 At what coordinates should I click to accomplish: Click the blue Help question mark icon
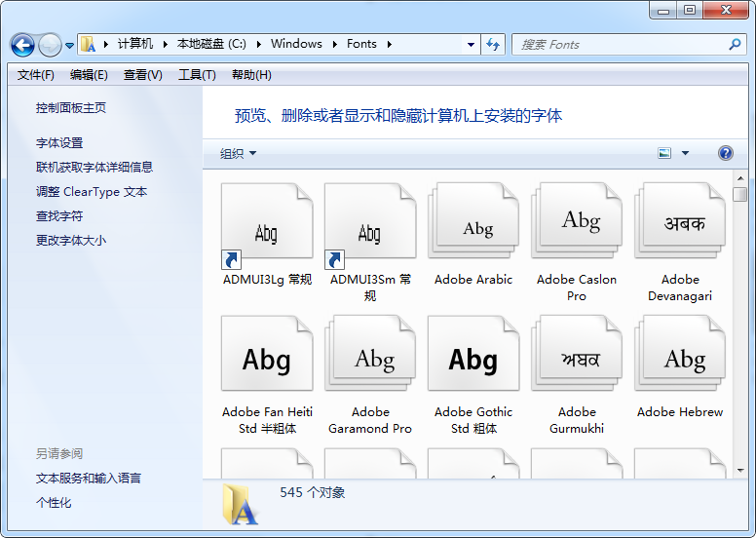tap(725, 153)
